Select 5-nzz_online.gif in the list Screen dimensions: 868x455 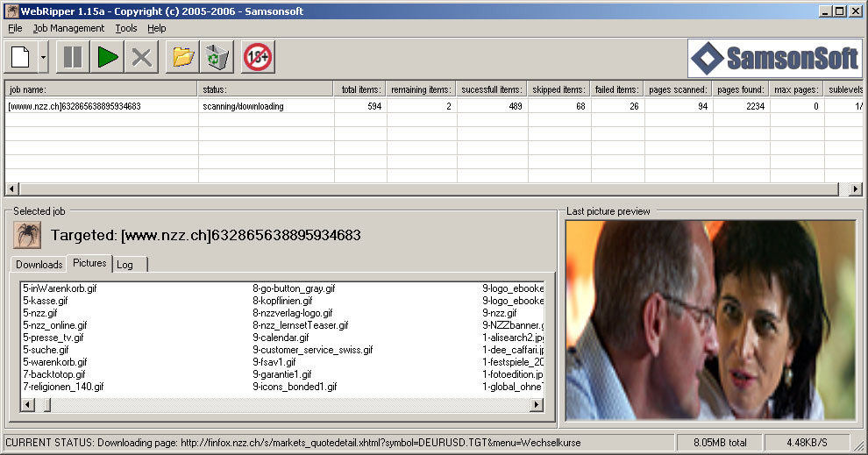coord(55,325)
